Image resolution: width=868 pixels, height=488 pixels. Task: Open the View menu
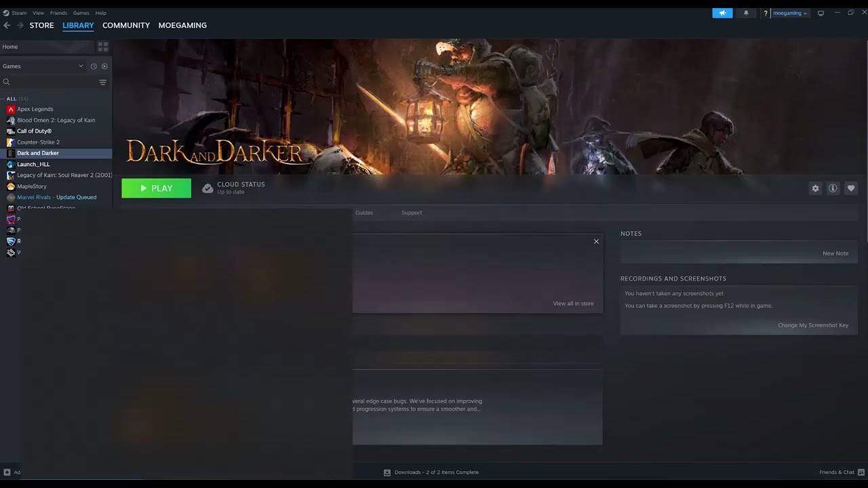[x=39, y=13]
